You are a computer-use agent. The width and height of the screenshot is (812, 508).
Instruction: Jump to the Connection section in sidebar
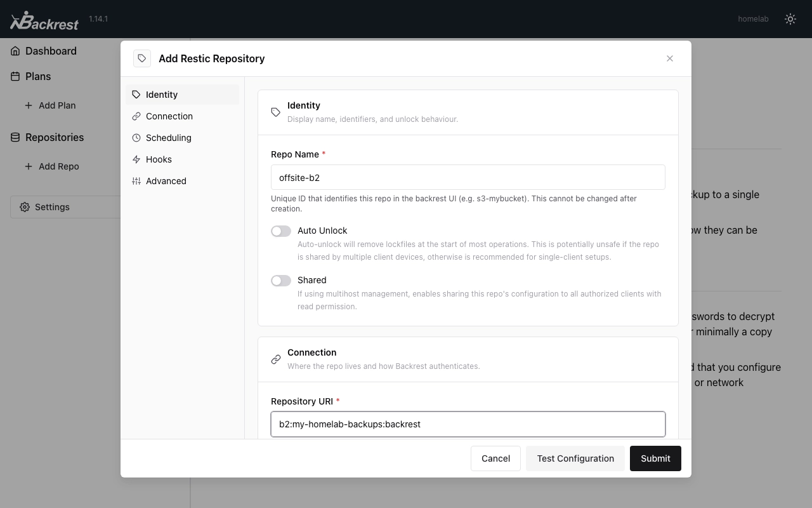point(183,116)
